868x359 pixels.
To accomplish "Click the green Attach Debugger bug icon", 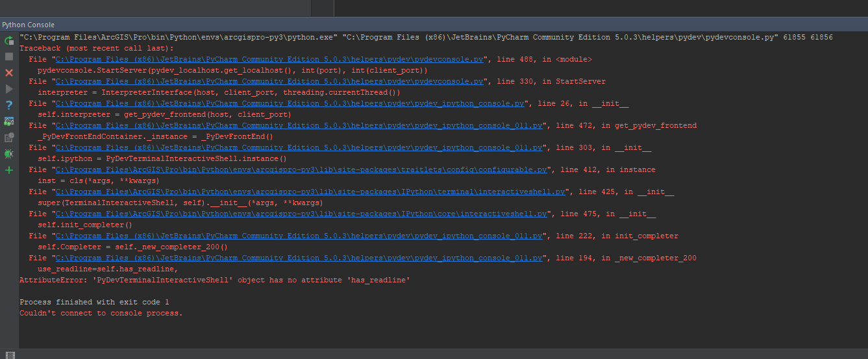I will pyautogui.click(x=9, y=154).
